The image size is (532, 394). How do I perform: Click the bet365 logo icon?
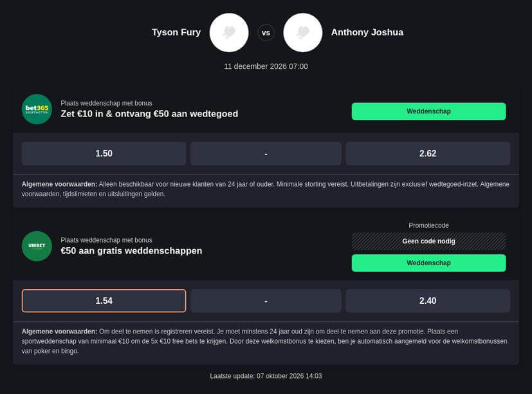point(37,109)
